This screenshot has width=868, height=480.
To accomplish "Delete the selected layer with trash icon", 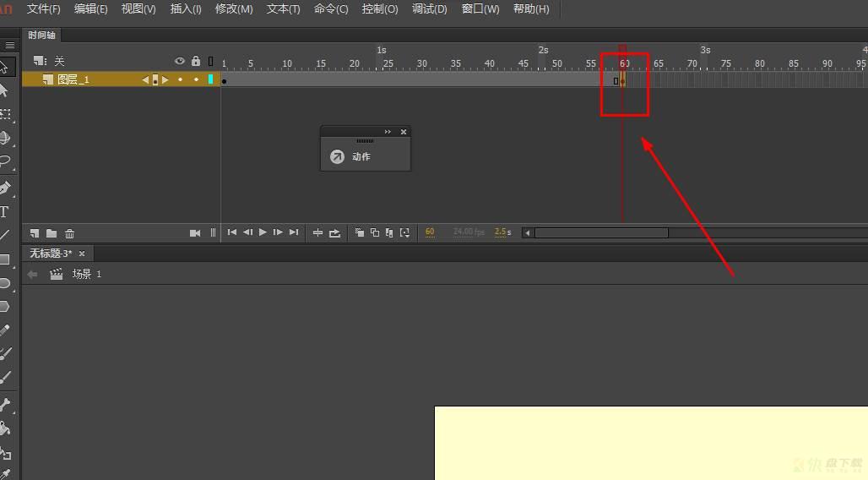I will click(69, 233).
